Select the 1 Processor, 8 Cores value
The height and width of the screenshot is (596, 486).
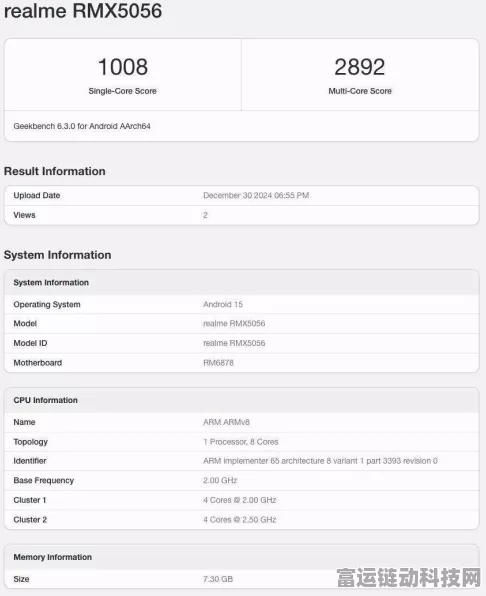[x=241, y=442]
